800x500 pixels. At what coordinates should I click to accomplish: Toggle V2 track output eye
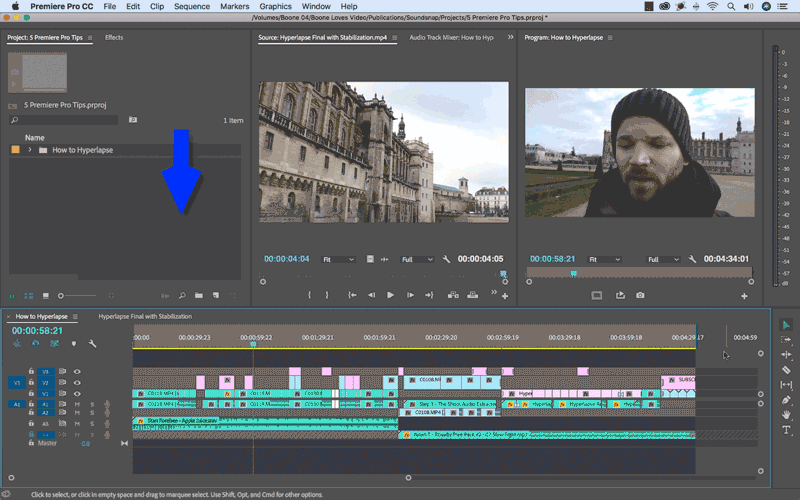point(77,383)
